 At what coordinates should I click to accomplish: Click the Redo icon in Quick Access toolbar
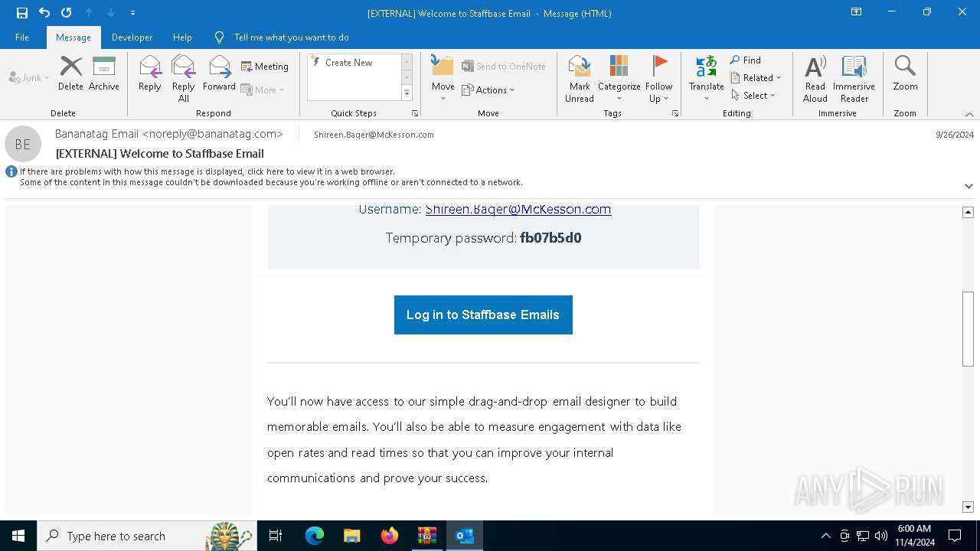point(67,13)
